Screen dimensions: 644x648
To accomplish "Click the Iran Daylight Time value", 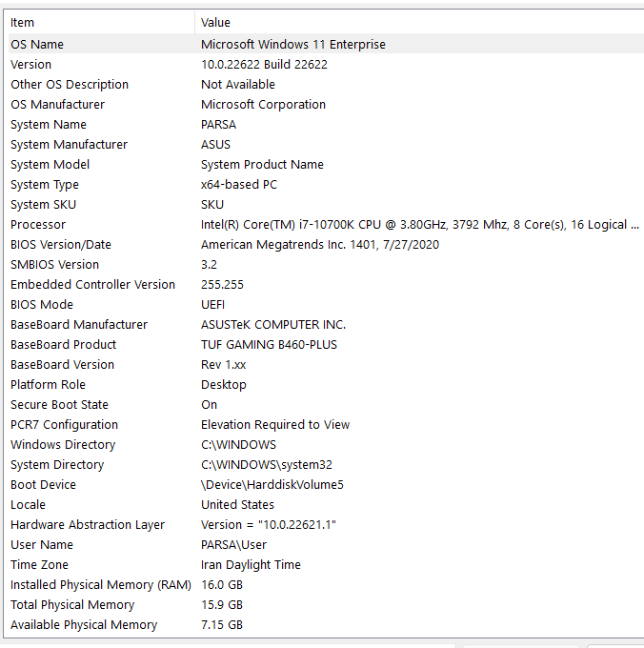I will click(251, 565).
